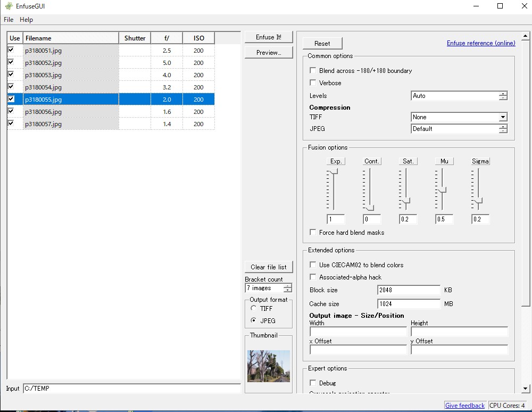The width and height of the screenshot is (532, 412).
Task: Uncheck Use box for p3180054.jpg
Action: 11,87
